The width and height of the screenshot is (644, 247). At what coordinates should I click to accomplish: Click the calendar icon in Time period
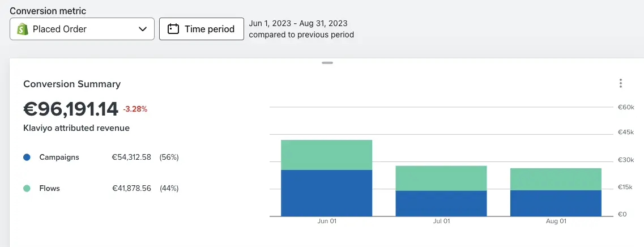174,29
